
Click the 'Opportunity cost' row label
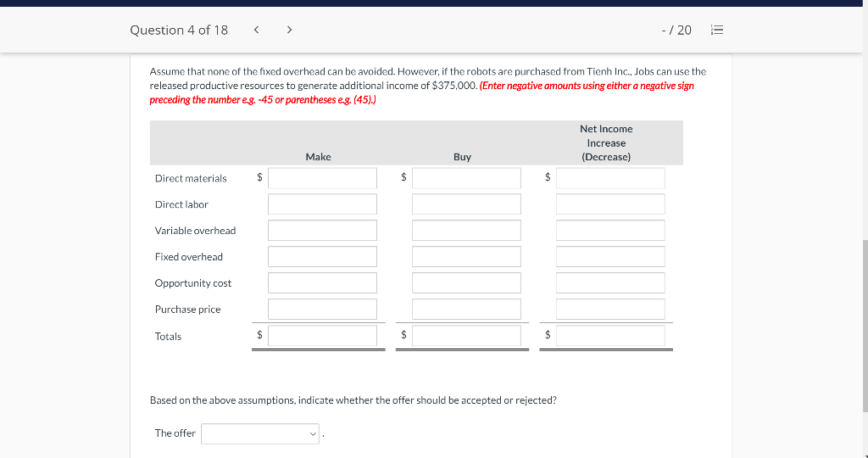193,283
